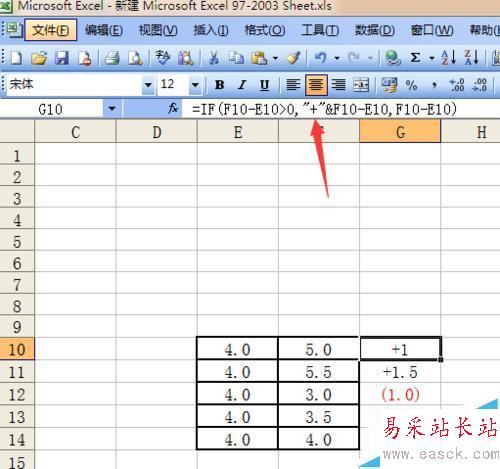
Task: Run the Spelling check icon
Action: [x=163, y=58]
